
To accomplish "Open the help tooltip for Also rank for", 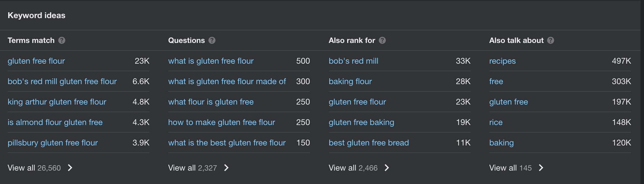I will (382, 40).
